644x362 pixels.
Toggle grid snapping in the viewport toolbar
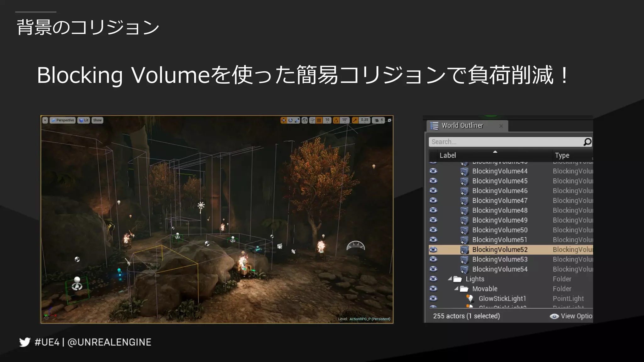319,120
